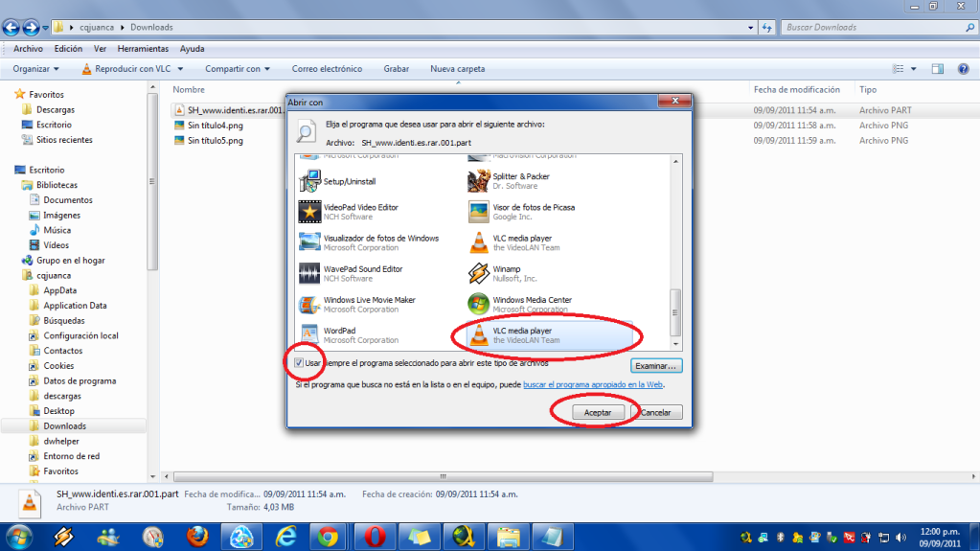Go back with the Explorer back arrow
This screenshot has width=980, height=551.
(11, 27)
